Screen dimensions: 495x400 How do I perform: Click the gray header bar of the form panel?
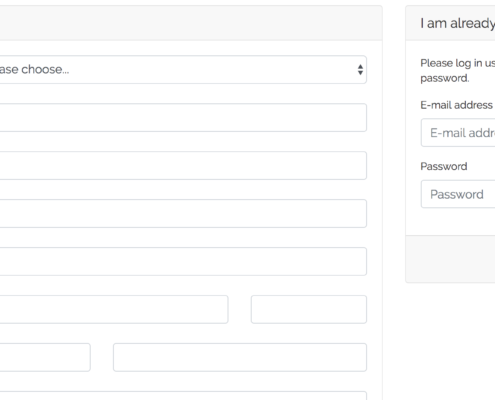[x=191, y=23]
